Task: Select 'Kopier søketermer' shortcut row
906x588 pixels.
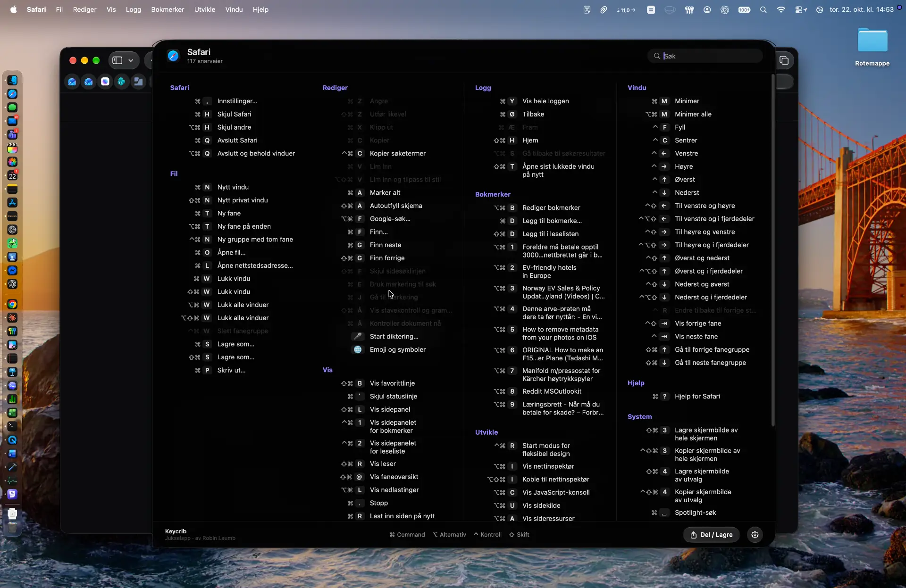Action: pos(383,154)
